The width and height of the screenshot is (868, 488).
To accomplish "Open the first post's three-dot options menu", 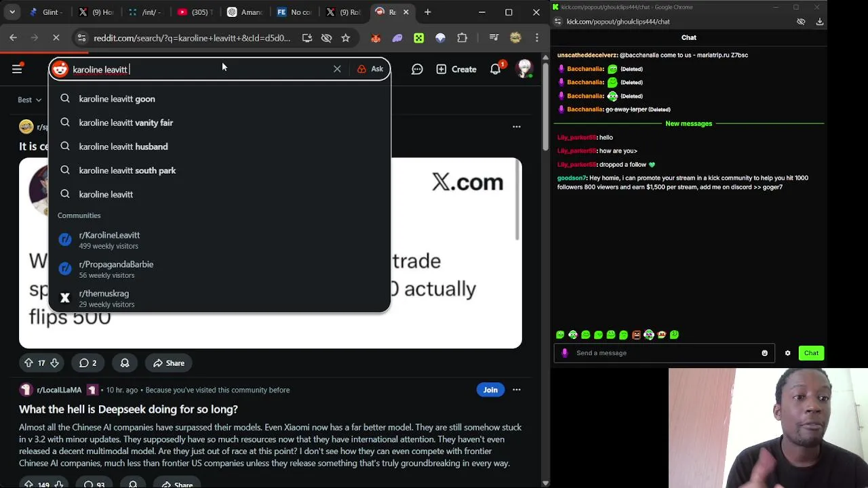I will pos(517,127).
